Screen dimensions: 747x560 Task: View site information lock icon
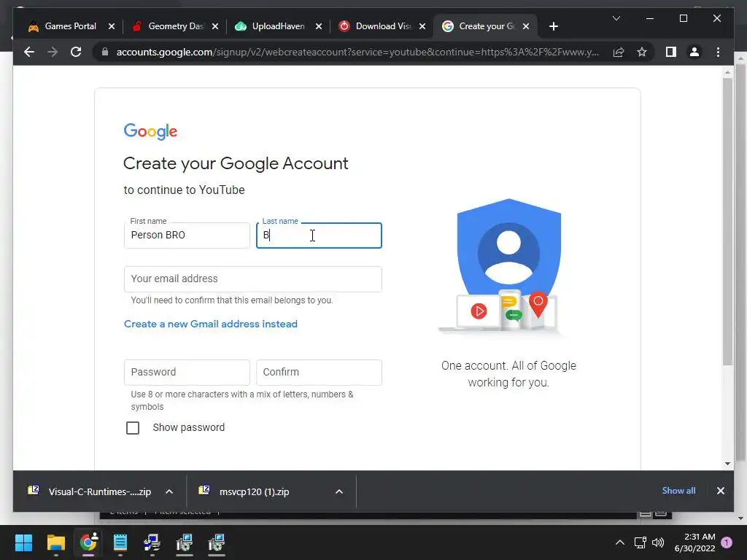pos(105,52)
